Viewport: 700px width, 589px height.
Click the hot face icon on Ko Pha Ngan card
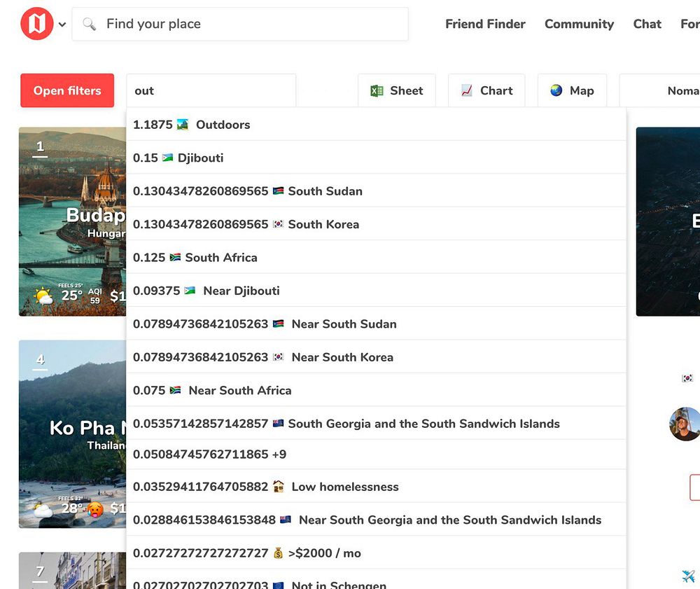click(x=95, y=509)
